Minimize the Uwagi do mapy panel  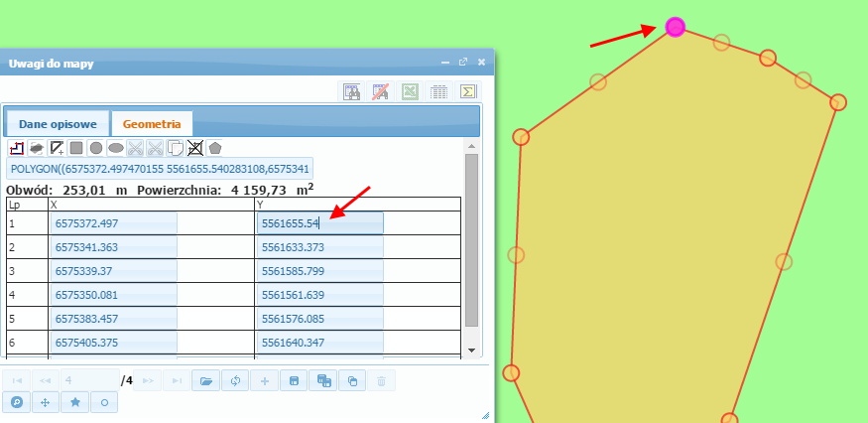[x=445, y=63]
